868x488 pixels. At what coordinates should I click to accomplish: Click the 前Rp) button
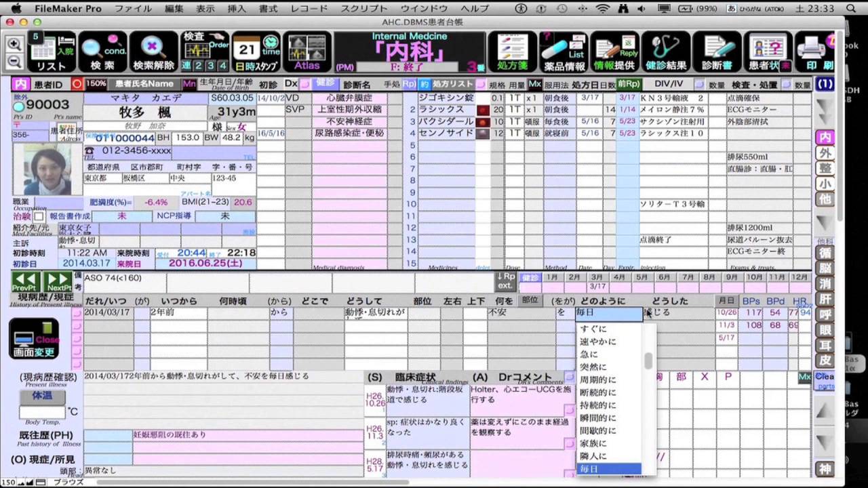(x=628, y=84)
